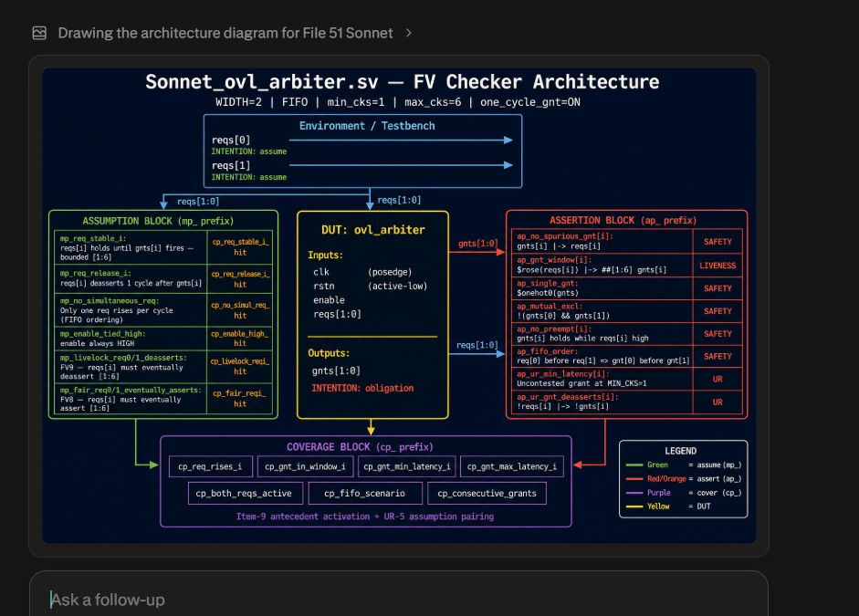859x616 pixels.
Task: Click the 'mp_enable_tied_high:' assumption entry
Action: point(131,339)
